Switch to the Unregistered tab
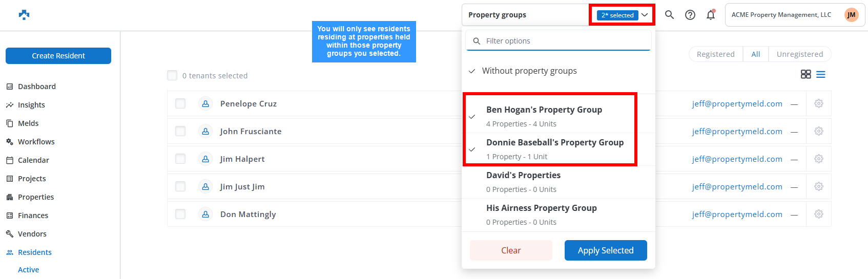The image size is (868, 279). [800, 54]
